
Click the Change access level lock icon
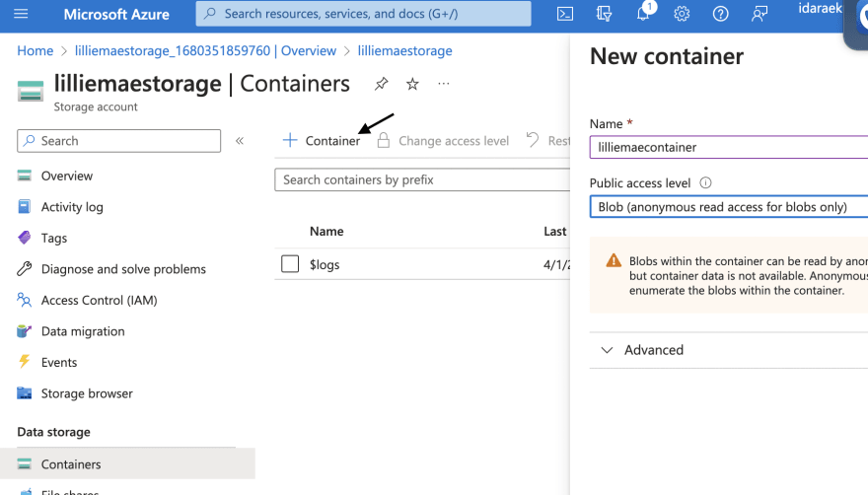(383, 140)
